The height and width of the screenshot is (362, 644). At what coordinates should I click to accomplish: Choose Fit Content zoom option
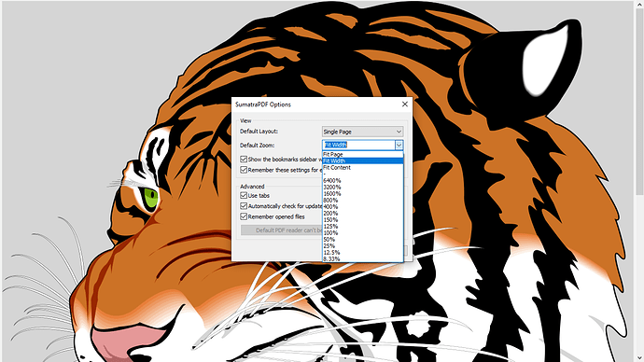[x=363, y=167]
